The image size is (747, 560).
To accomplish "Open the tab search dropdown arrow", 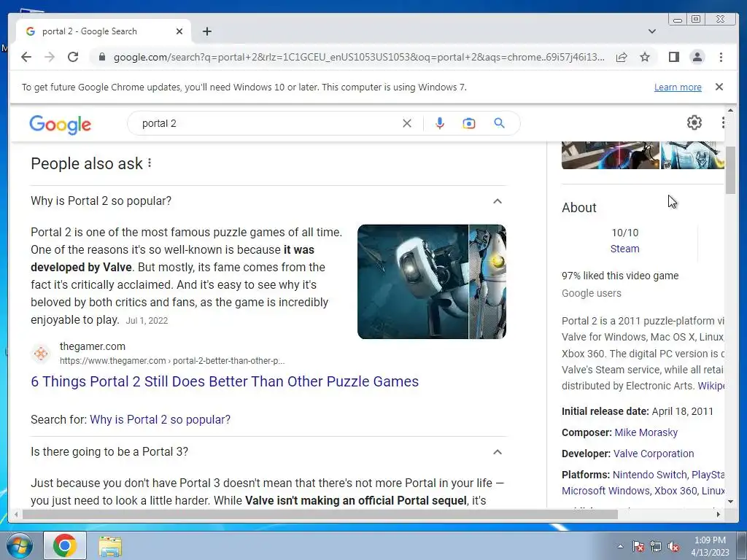I will pyautogui.click(x=652, y=31).
